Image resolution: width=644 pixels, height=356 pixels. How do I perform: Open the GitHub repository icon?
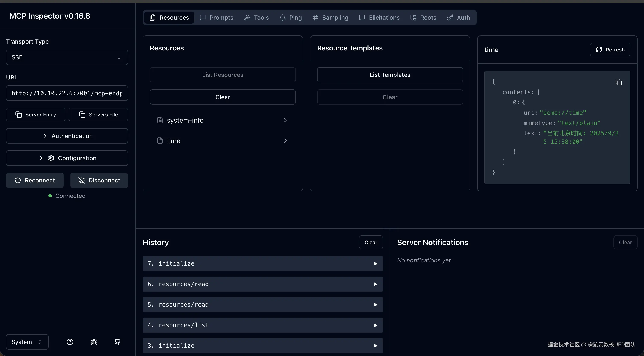point(118,342)
